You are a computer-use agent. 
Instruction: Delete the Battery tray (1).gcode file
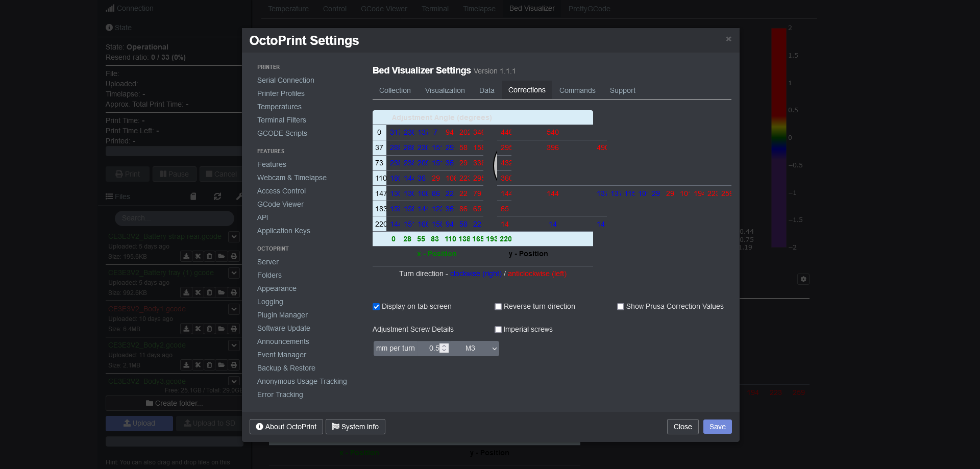point(209,292)
